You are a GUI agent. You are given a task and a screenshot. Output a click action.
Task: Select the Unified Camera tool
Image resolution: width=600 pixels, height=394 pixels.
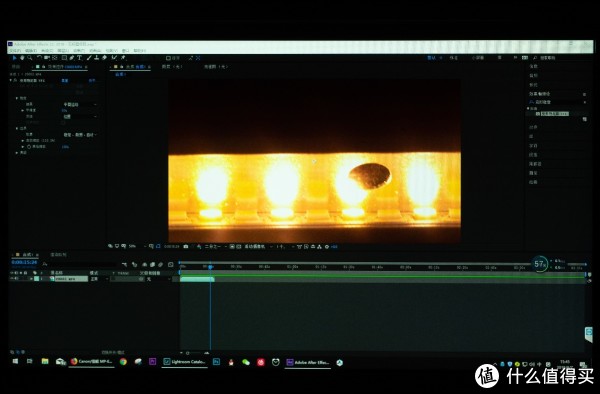47,58
